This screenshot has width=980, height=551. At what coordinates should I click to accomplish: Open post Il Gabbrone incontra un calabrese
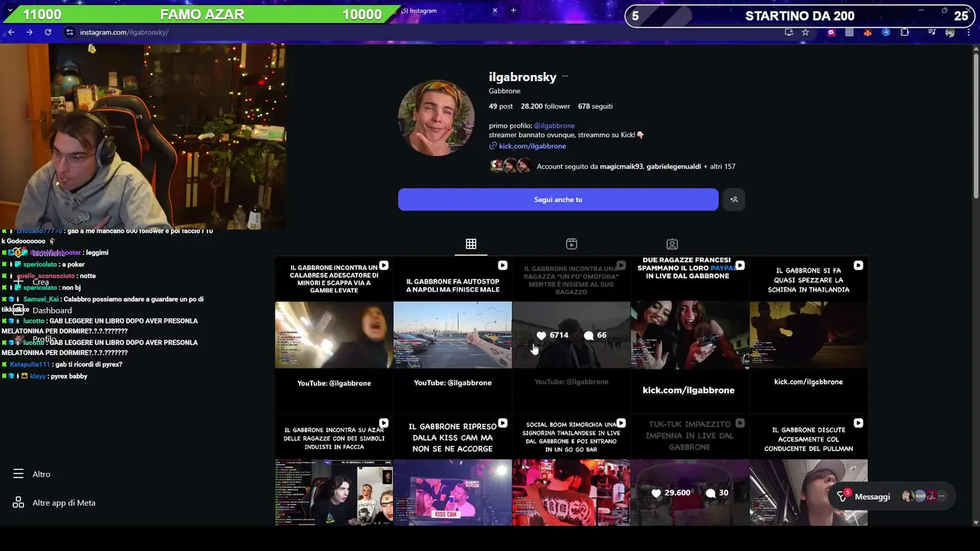[x=334, y=335]
